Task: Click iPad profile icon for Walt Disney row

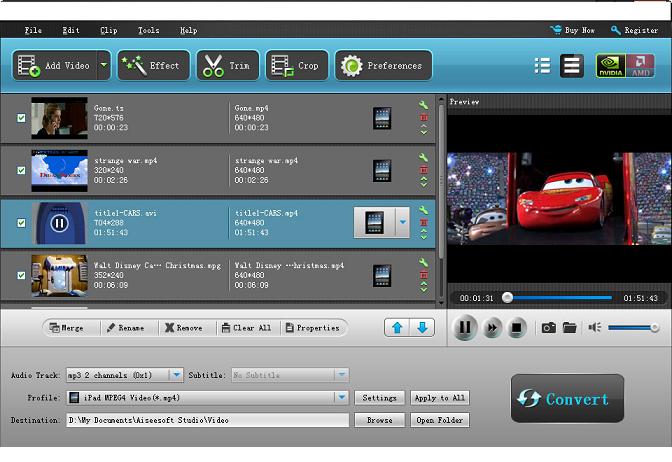Action: click(x=382, y=276)
